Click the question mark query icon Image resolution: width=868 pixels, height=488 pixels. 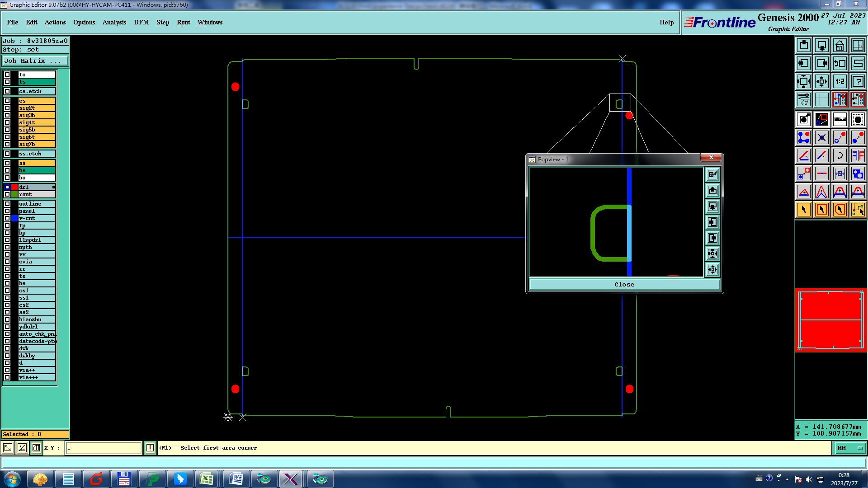(x=858, y=81)
